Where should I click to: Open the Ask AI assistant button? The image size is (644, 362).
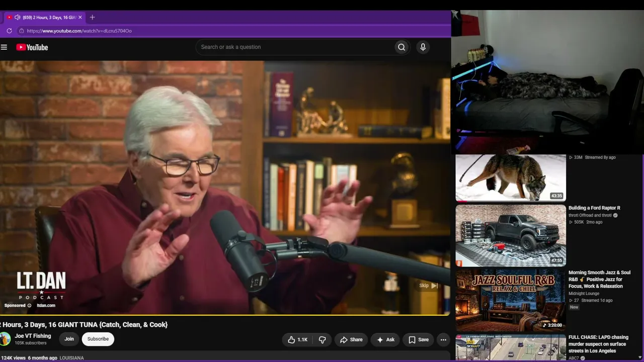(x=386, y=339)
